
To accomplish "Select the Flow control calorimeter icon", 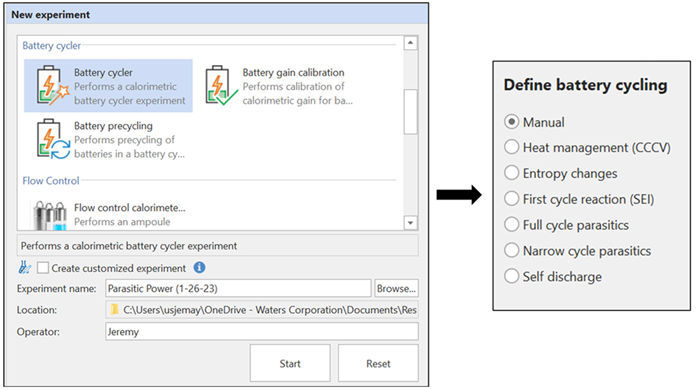I will (x=50, y=215).
